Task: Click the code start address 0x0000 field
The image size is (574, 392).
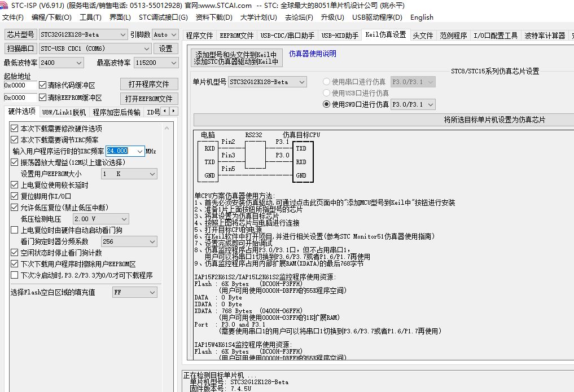Action: [20, 85]
